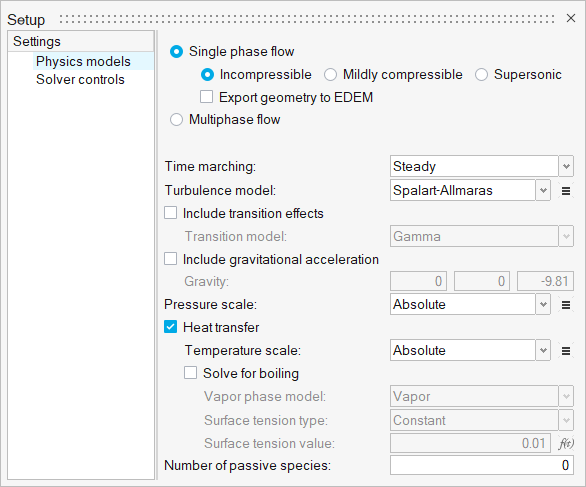Screen dimensions: 586x487
Task: Click the f(x) function icon for surface tension
Action: [x=566, y=444]
